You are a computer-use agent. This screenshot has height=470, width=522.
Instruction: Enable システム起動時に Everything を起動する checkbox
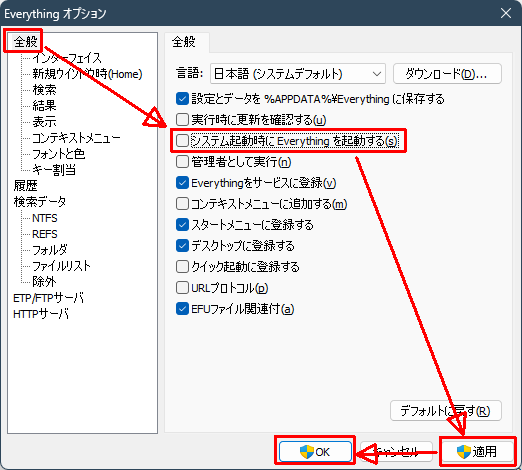(x=182, y=141)
